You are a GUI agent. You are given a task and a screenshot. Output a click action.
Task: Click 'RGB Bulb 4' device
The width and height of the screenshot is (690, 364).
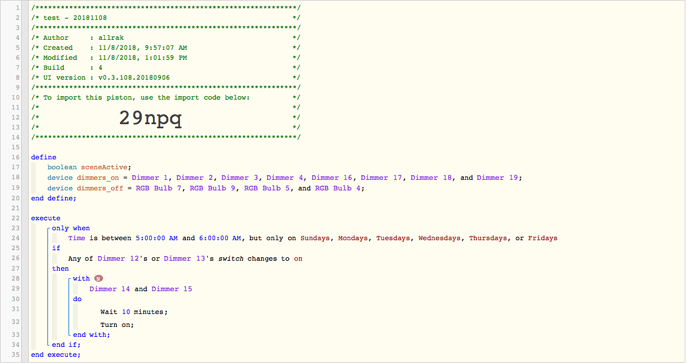point(338,188)
